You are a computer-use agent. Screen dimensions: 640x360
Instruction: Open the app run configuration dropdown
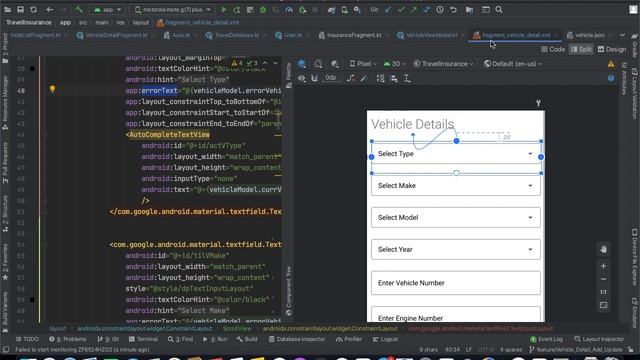coord(108,9)
